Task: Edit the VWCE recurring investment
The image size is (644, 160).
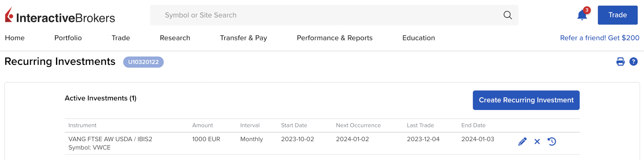Action: tap(522, 142)
